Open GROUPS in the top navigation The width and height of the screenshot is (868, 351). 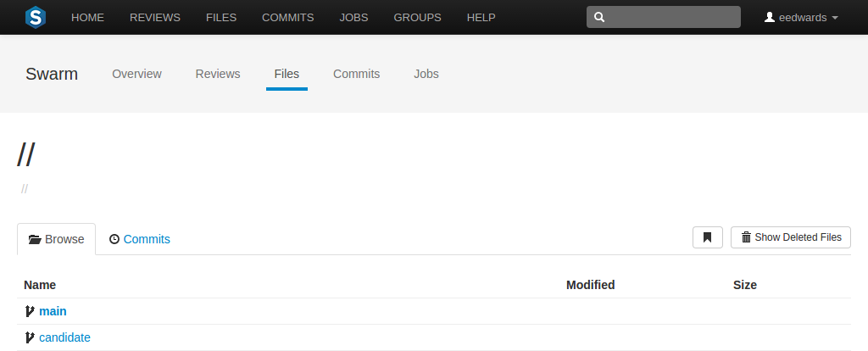click(417, 18)
